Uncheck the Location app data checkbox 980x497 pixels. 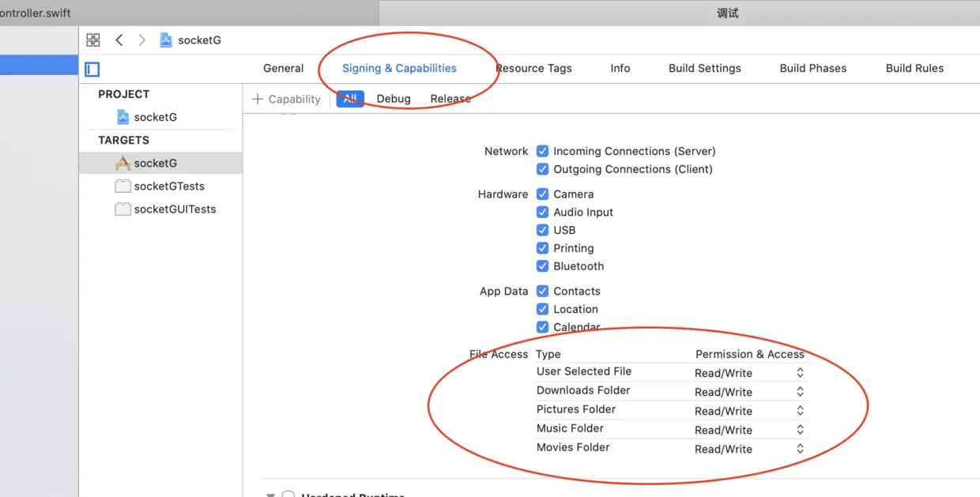coord(542,309)
